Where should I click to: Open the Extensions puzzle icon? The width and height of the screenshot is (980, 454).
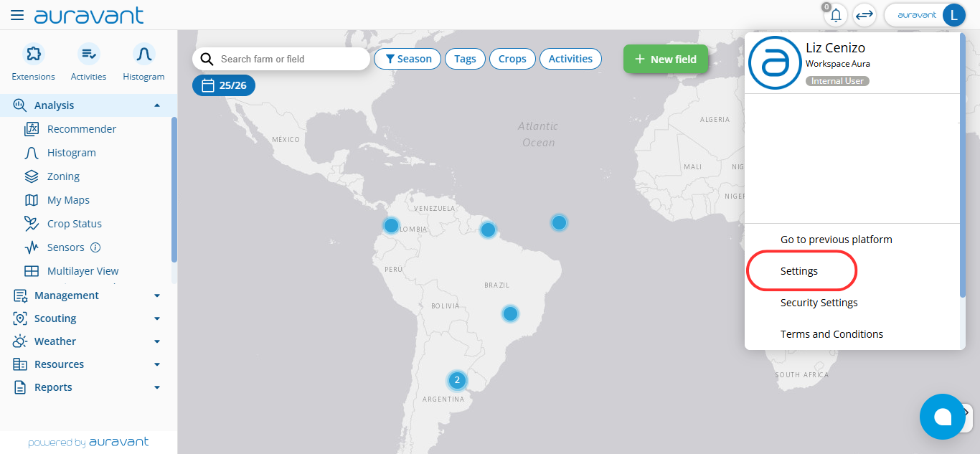33,54
